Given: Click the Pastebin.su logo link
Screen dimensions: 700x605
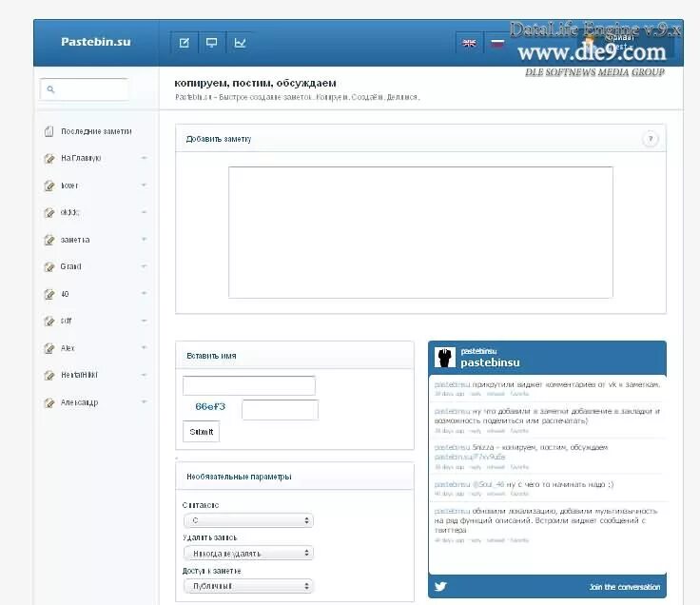Looking at the screenshot, I should [95, 42].
